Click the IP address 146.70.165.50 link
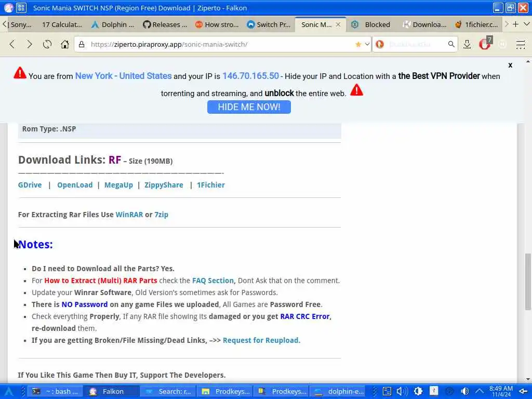Screen dimensions: 532x399 (x=250, y=76)
